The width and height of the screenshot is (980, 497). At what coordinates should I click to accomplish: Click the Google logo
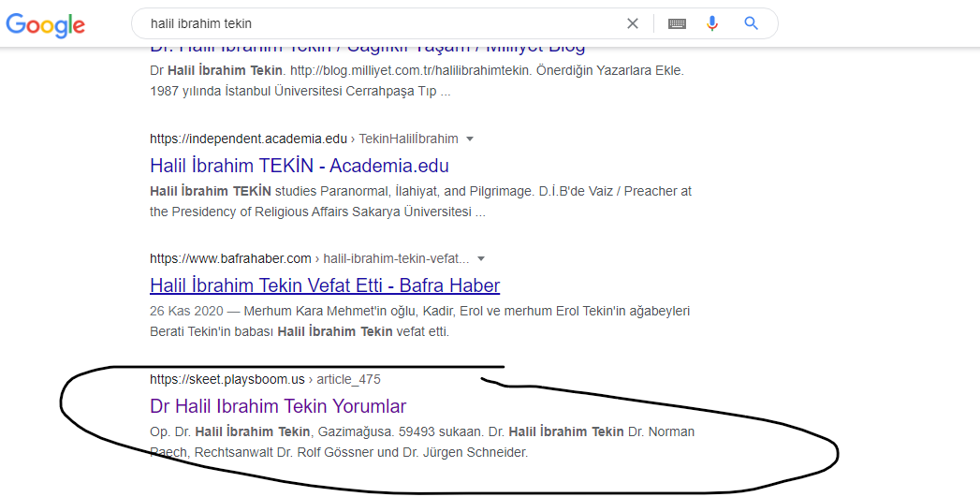click(x=46, y=24)
